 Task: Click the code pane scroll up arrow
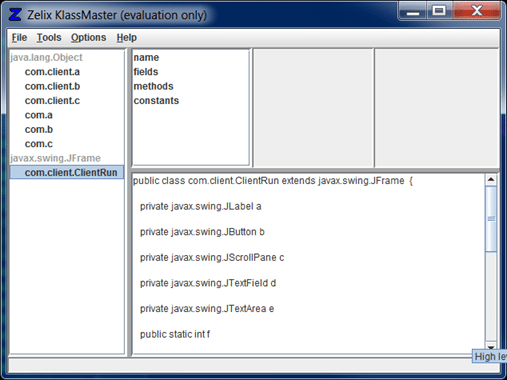491,180
